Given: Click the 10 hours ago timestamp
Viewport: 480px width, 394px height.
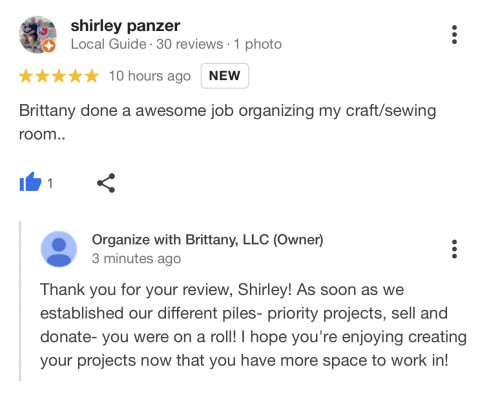Looking at the screenshot, I should [150, 76].
